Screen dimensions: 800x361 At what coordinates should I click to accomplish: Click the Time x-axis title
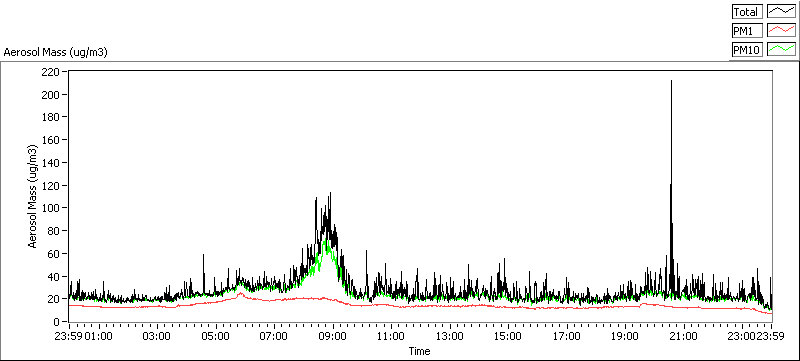click(419, 351)
